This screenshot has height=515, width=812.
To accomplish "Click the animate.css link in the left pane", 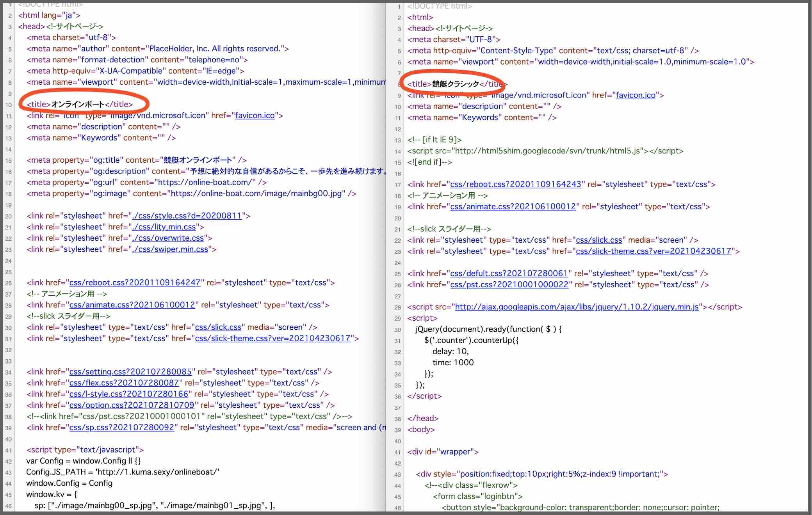I will click(x=133, y=305).
